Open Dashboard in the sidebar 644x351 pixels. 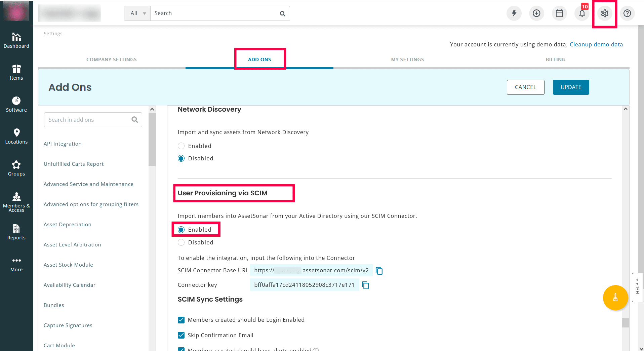(x=16, y=40)
